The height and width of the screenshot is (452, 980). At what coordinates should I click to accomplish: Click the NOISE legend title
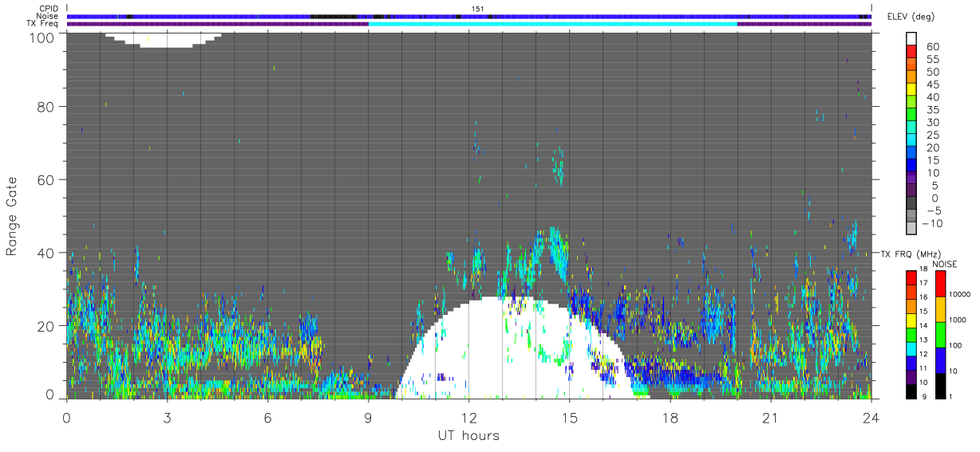(x=944, y=264)
